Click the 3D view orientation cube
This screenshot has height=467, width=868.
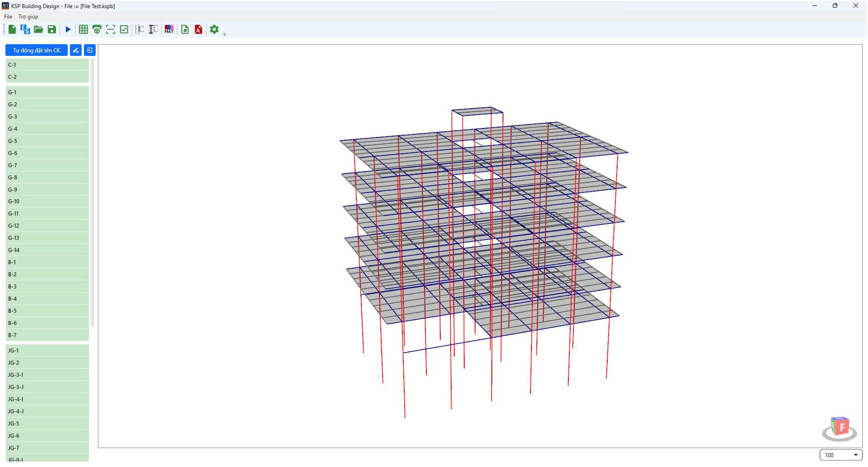pyautogui.click(x=840, y=427)
